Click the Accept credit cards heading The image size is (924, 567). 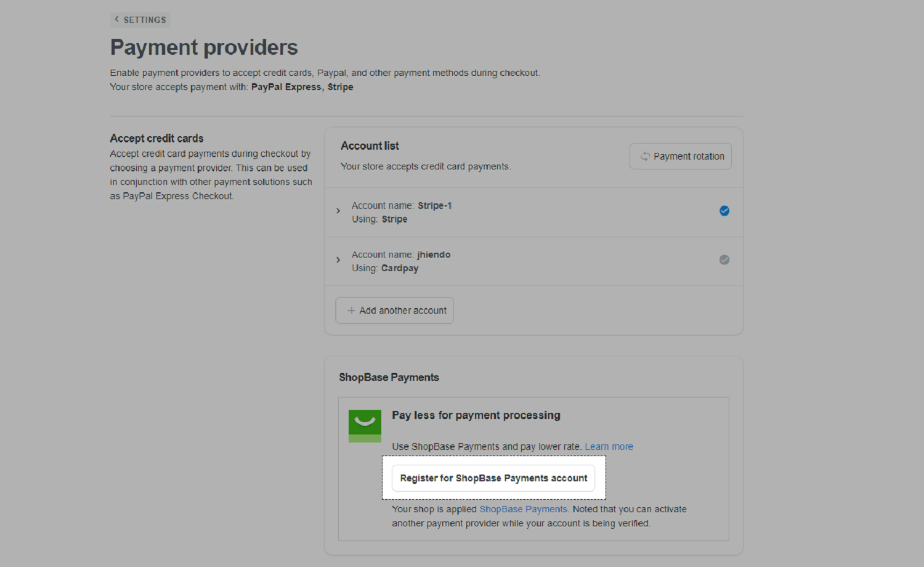(x=156, y=139)
